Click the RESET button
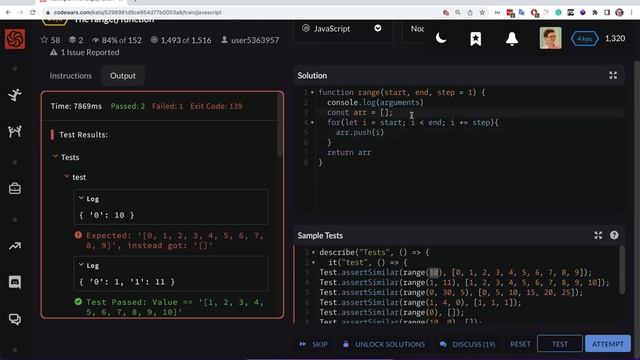Screen dimensions: 640x360 pos(520,344)
